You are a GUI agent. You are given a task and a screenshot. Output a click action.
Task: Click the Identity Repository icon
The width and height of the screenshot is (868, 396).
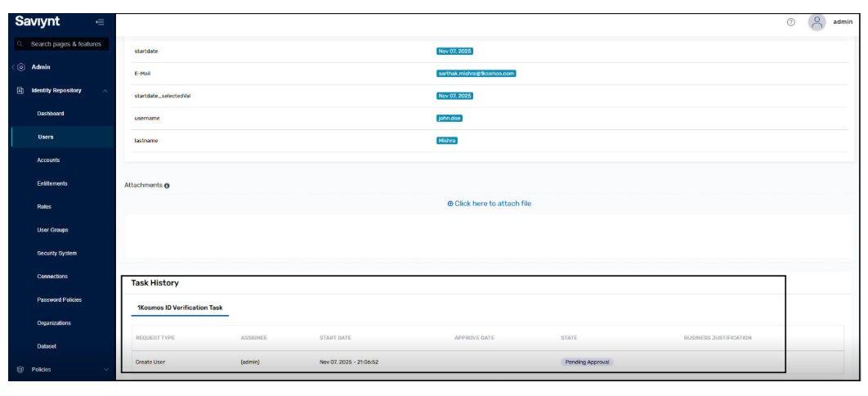click(20, 90)
